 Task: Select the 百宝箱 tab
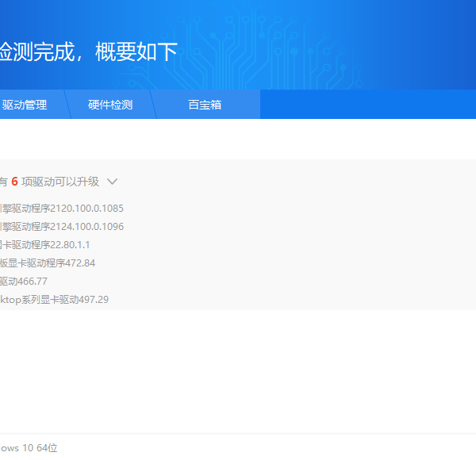click(205, 105)
